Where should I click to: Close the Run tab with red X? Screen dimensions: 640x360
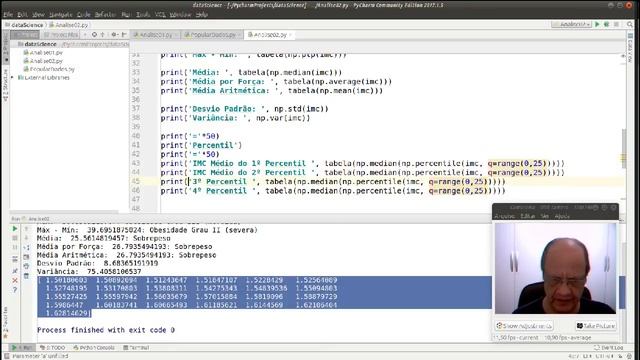pos(15,280)
